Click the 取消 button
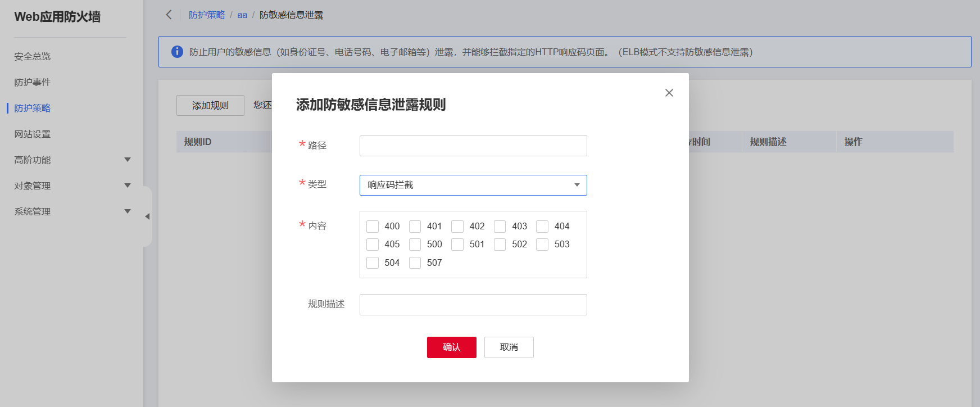Screen dimensions: 980x407 click(x=509, y=347)
